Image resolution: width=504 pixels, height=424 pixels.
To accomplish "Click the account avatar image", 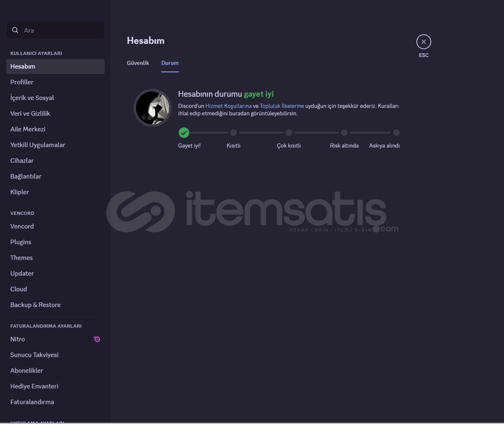I will tap(153, 108).
